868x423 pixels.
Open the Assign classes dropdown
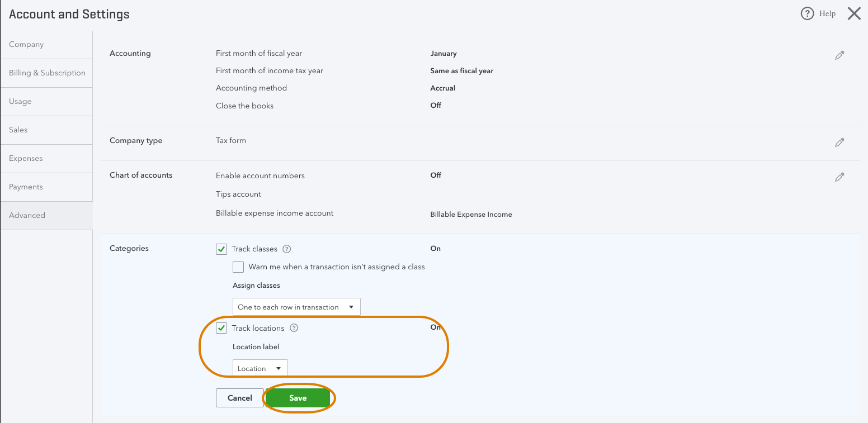(x=296, y=307)
